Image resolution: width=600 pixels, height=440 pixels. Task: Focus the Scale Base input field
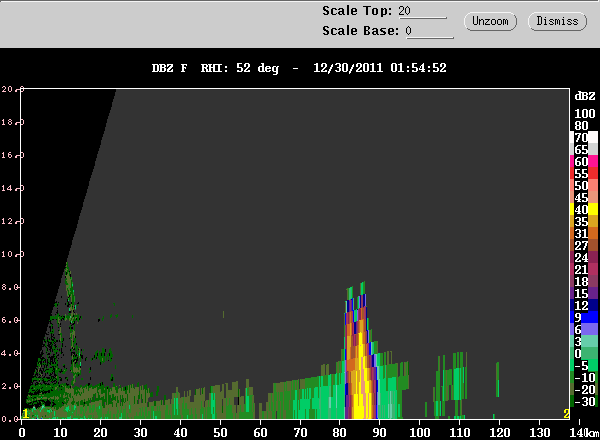tap(428, 31)
